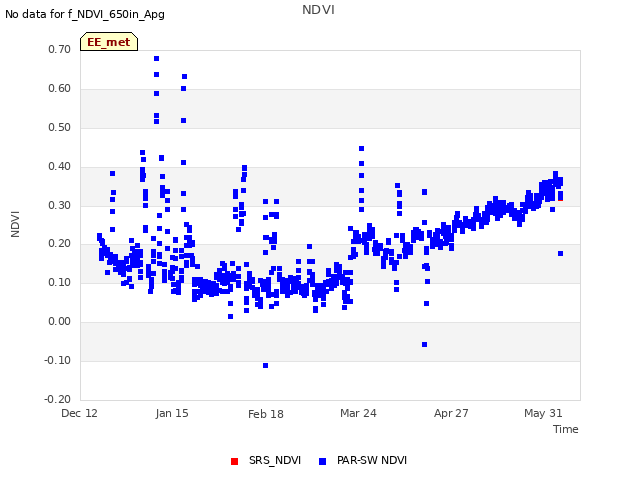Viewport: 640px width, 480px height.
Task: Click the Feb 18 x-axis label
Action: [x=266, y=414]
